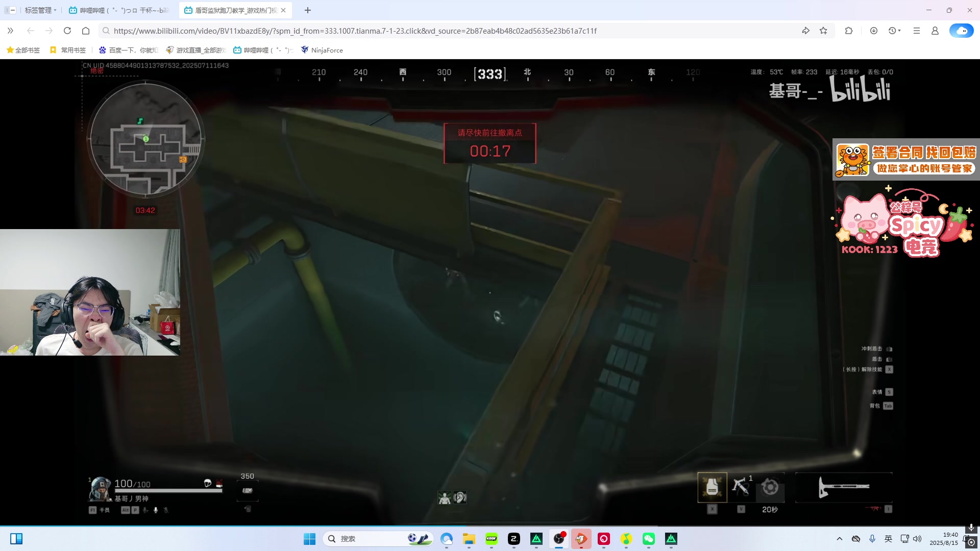This screenshot has height=551, width=980.
Task: Open the volume control tray icon
Action: [917, 539]
